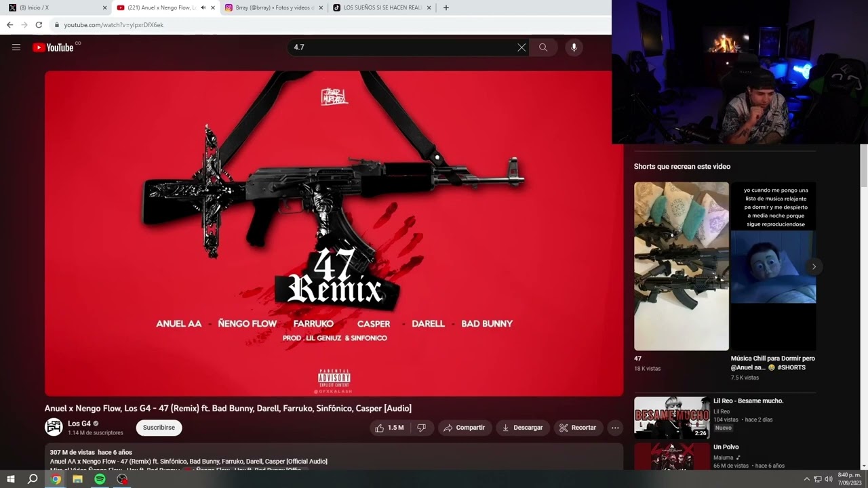
Task: Expand the video description box
Action: click(x=334, y=457)
